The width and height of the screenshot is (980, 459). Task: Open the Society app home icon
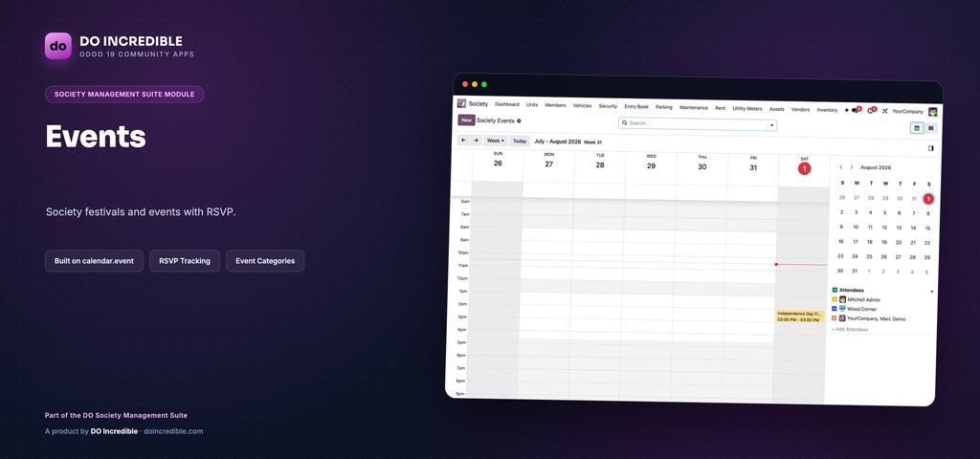click(x=462, y=103)
